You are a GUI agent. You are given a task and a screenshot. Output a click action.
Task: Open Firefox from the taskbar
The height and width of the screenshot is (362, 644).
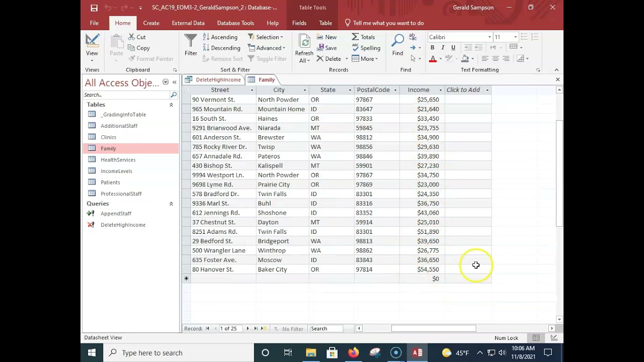[x=353, y=352]
